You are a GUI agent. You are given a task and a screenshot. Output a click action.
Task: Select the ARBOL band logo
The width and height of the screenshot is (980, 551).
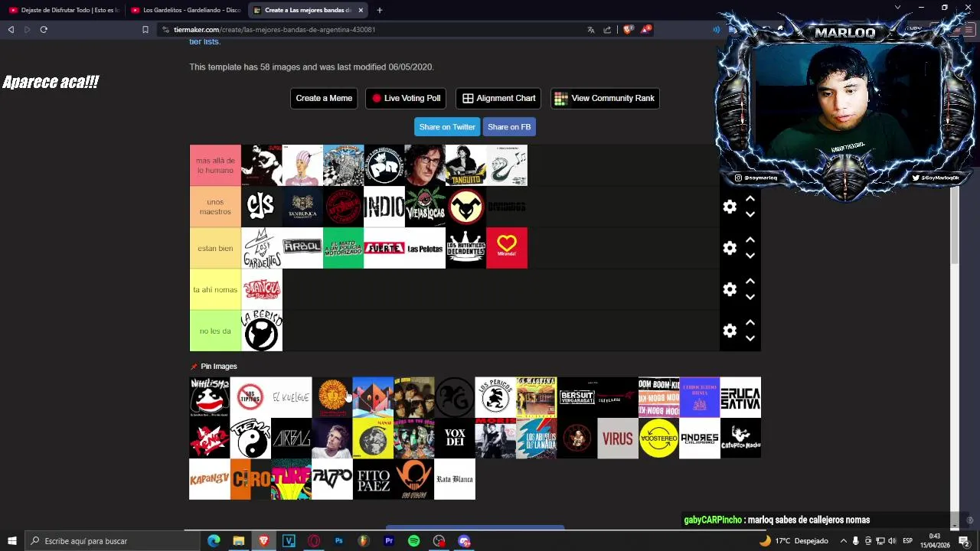302,248
